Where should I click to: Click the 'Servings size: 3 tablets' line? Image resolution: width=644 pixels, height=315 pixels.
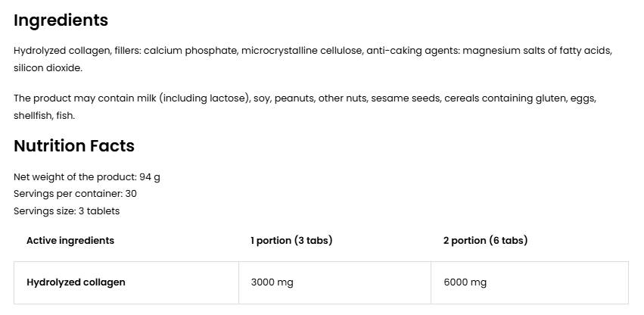point(67,211)
